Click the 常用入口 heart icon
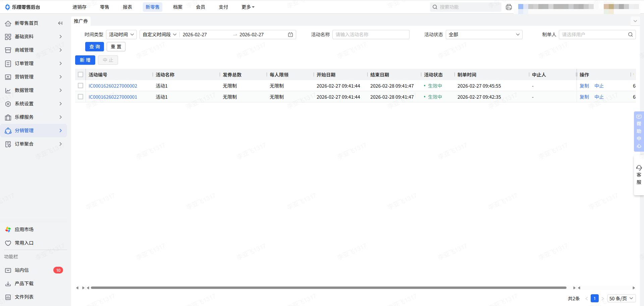The height and width of the screenshot is (306, 644). (8, 243)
